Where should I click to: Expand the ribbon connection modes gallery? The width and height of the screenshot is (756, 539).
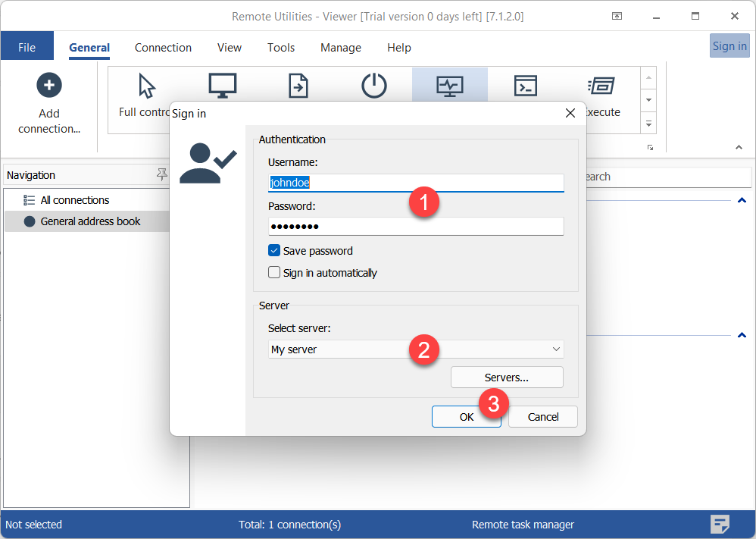click(x=648, y=123)
